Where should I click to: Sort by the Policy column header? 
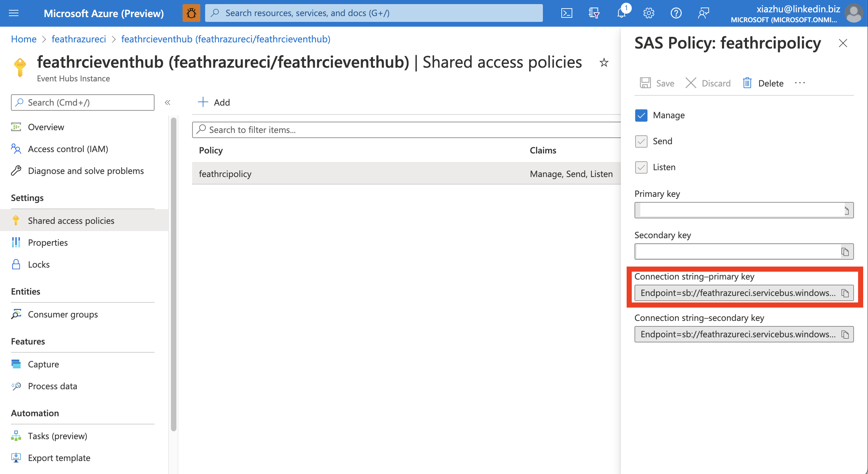point(211,150)
